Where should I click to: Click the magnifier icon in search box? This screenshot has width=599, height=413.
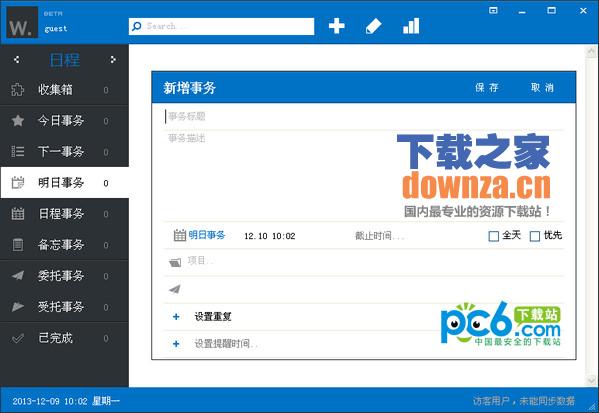click(136, 26)
